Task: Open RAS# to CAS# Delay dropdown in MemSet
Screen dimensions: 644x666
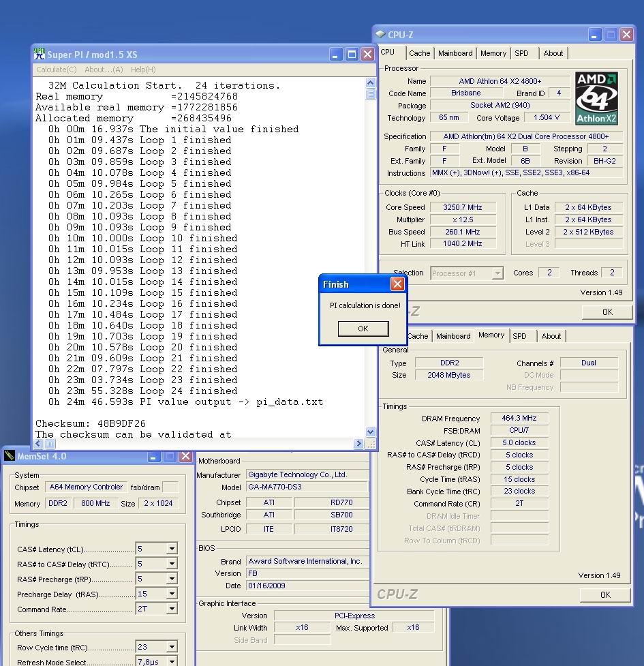Action: [x=172, y=564]
